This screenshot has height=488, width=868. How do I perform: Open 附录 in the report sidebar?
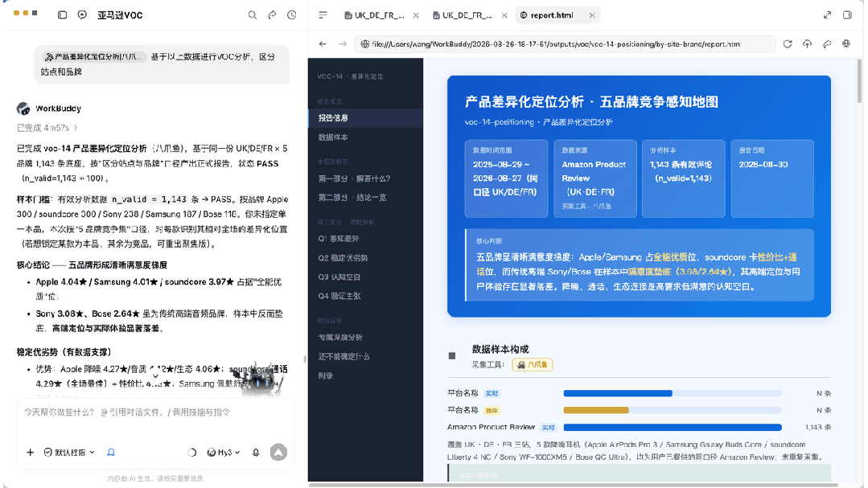click(365, 375)
